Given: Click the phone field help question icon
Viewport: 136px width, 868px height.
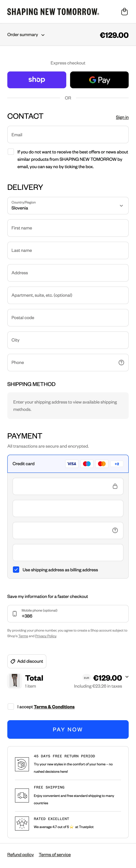Looking at the screenshot, I should 121,363.
